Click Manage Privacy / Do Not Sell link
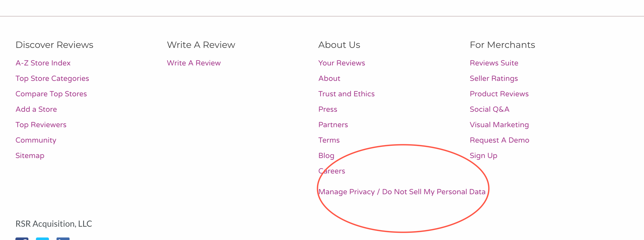Image resolution: width=644 pixels, height=240 pixels. pos(402,192)
